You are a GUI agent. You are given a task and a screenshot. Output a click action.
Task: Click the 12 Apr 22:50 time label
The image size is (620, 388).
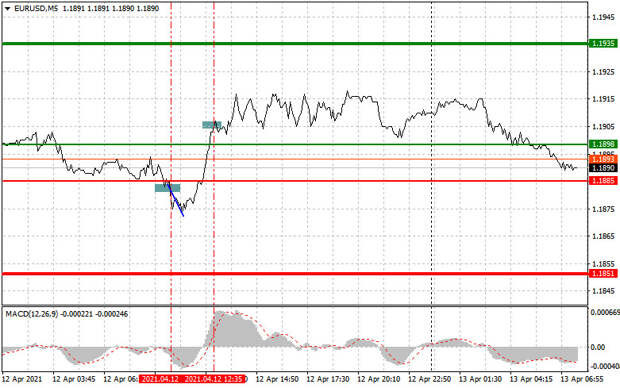click(x=429, y=379)
